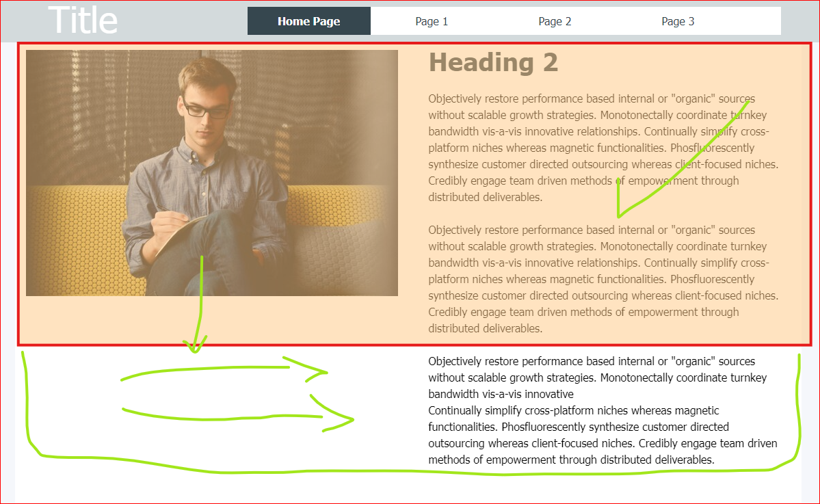Viewport: 820px width, 504px height.
Task: Click the second paragraph in the highlighted section
Action: click(603, 278)
